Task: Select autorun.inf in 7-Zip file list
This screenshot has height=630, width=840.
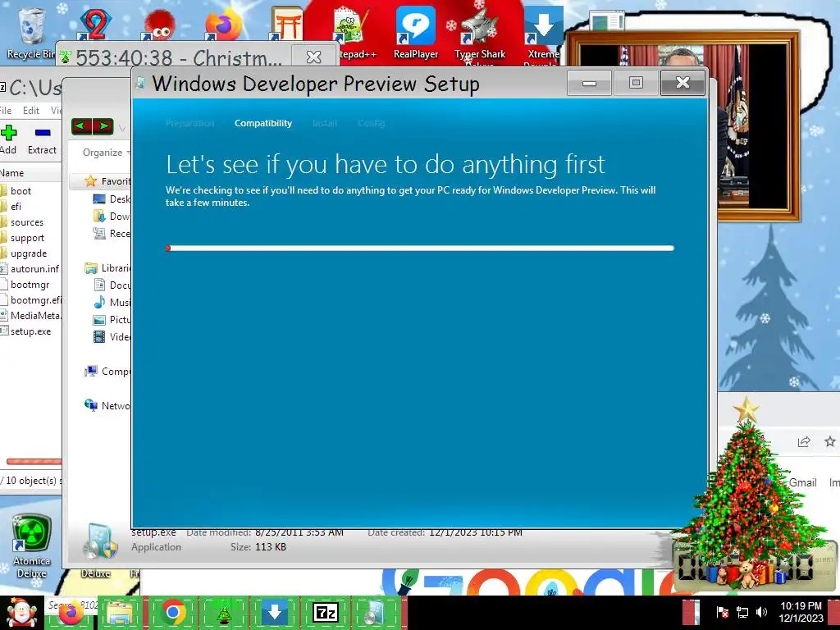Action: (30, 268)
